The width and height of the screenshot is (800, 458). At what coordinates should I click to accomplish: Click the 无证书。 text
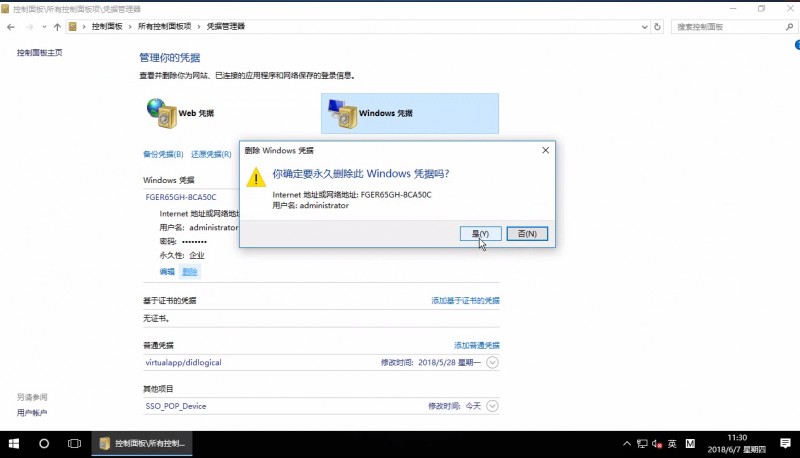(x=156, y=318)
